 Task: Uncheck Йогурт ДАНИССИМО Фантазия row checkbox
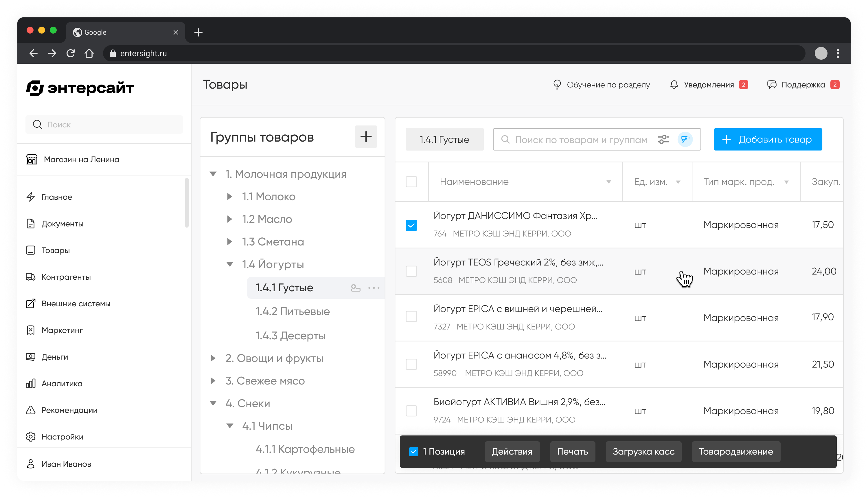tap(411, 225)
